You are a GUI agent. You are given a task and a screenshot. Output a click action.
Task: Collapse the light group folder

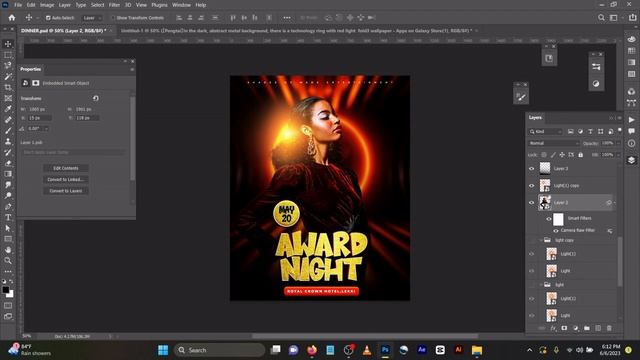[x=541, y=284]
